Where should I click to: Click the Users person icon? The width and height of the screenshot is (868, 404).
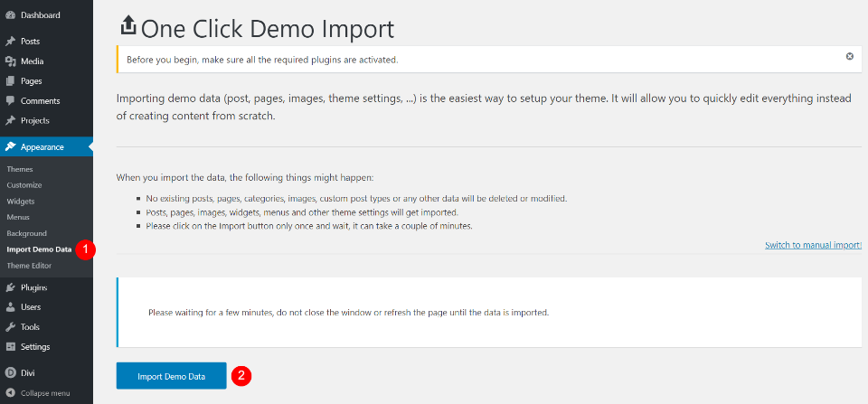click(x=10, y=307)
